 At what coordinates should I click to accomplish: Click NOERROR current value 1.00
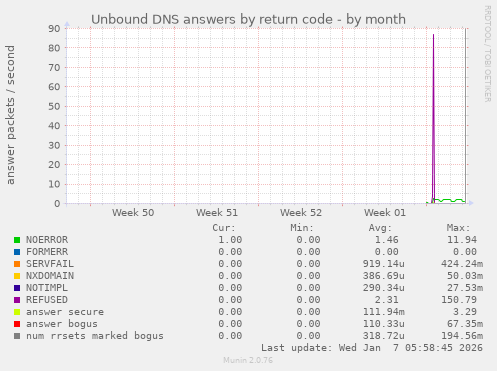(x=230, y=240)
